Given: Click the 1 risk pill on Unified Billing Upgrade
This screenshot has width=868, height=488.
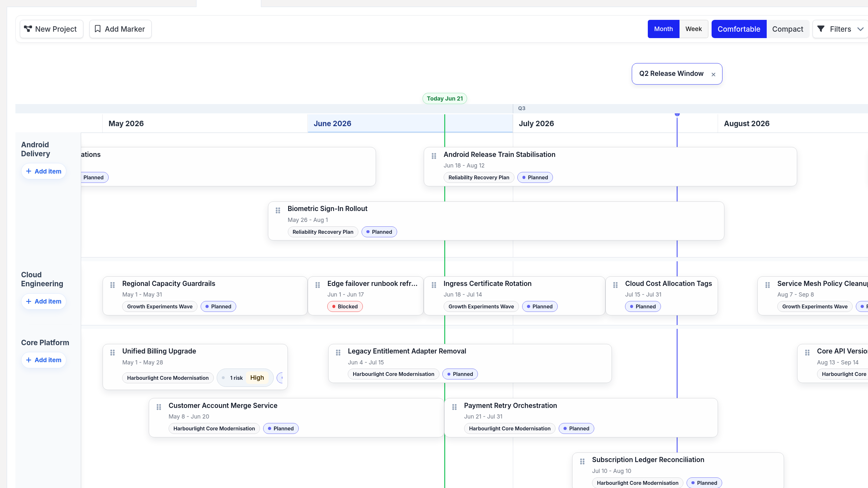Looking at the screenshot, I should (245, 378).
